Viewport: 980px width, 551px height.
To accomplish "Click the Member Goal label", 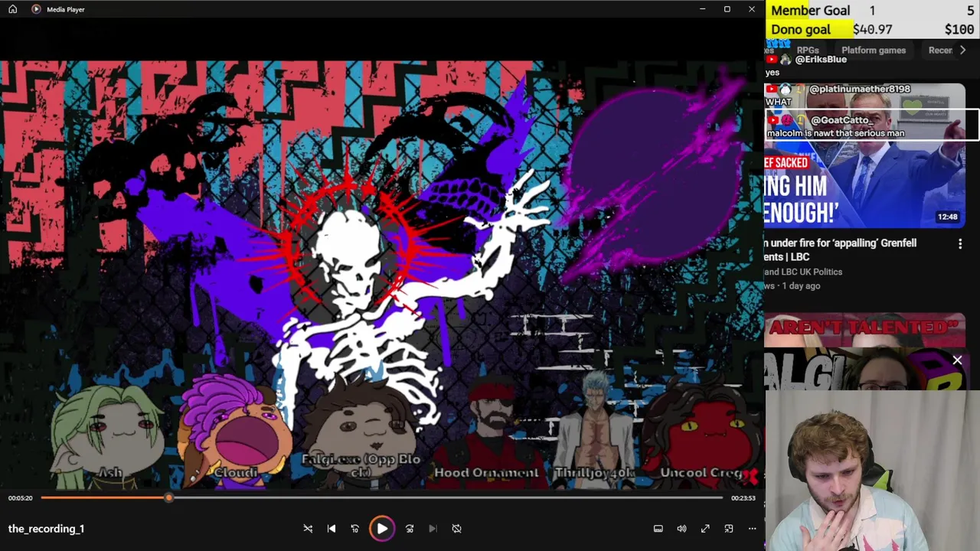I will pyautogui.click(x=810, y=10).
